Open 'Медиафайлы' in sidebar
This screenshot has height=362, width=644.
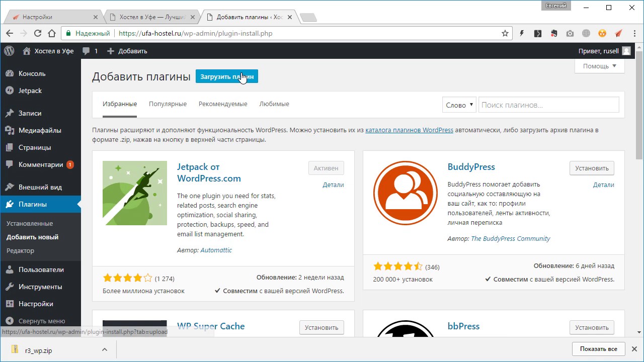tap(40, 130)
